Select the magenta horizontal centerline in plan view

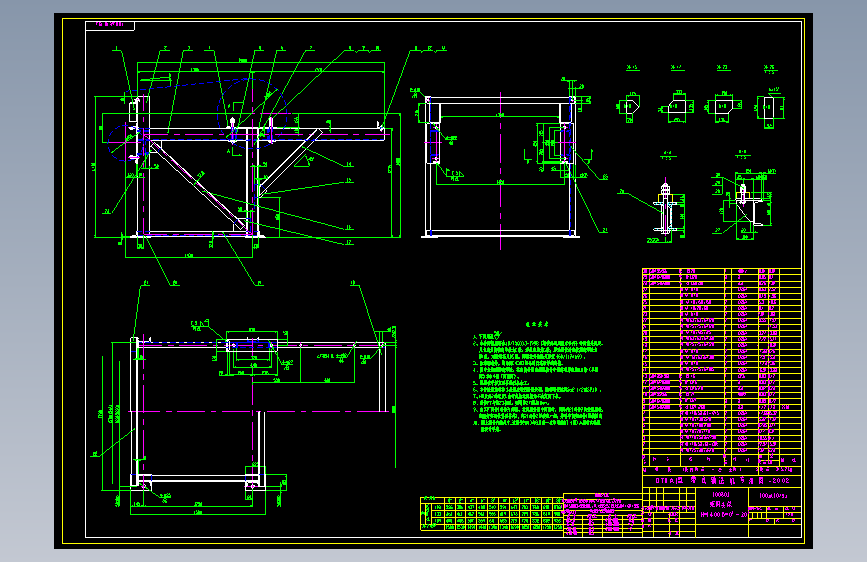[260, 411]
